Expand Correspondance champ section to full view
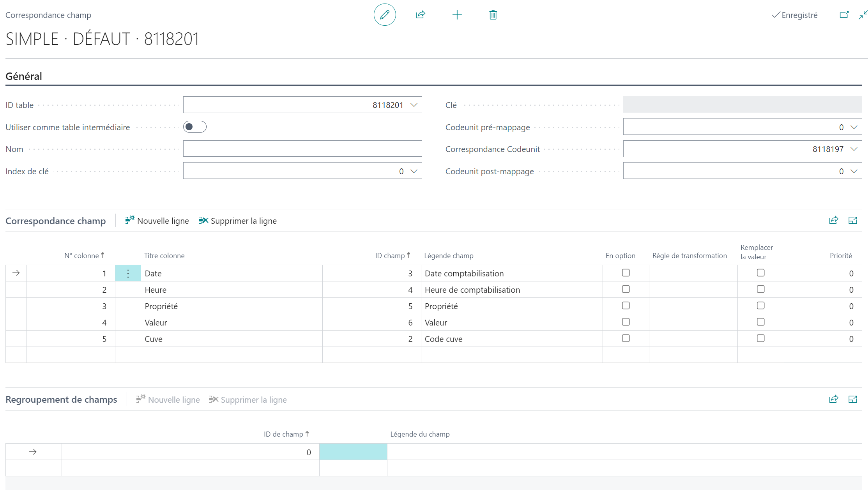 pyautogui.click(x=853, y=220)
